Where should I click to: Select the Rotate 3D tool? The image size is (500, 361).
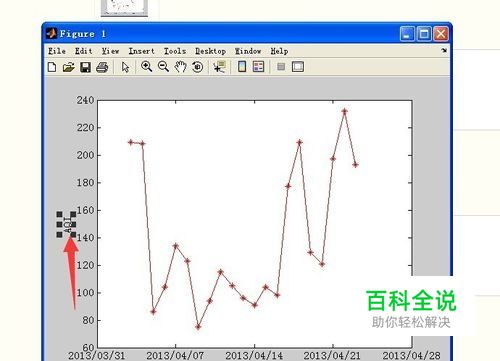(x=198, y=67)
